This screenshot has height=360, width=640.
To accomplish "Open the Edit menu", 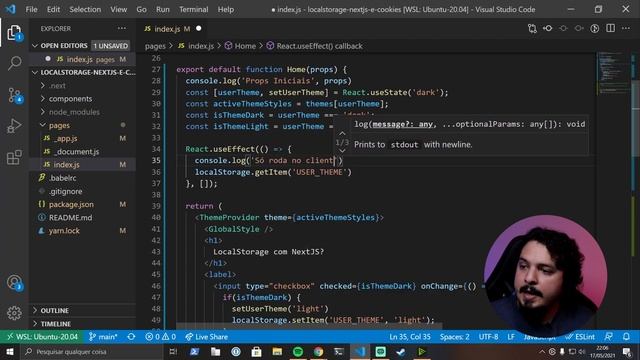I will (x=53, y=9).
